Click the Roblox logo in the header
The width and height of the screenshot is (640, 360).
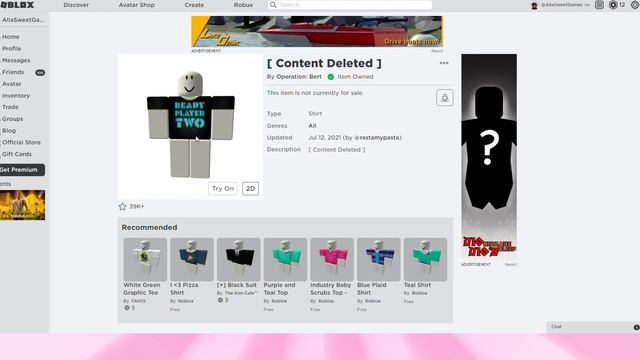(x=17, y=5)
